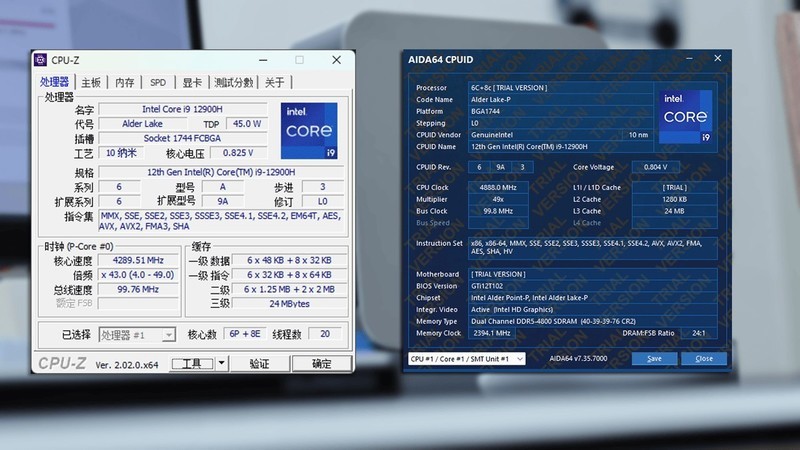
Task: Click AIDA64 Bus Clock value 99.8 MHz
Action: (498, 211)
